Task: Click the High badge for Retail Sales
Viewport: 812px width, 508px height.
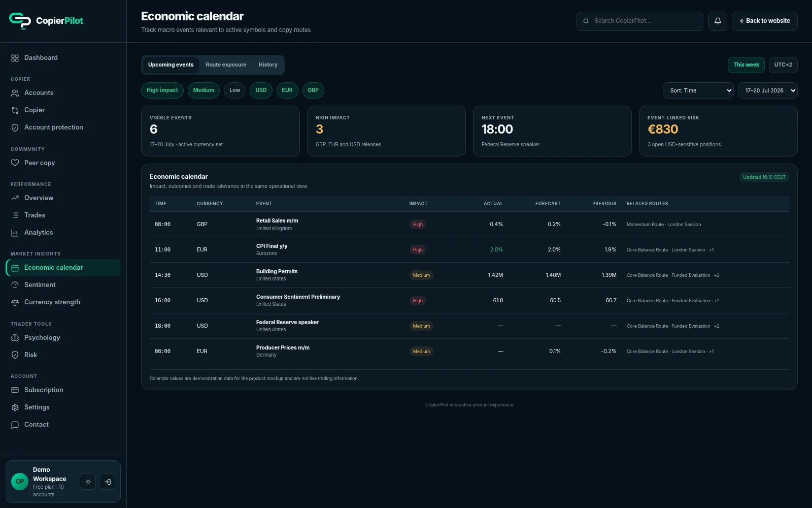Action: click(x=418, y=225)
